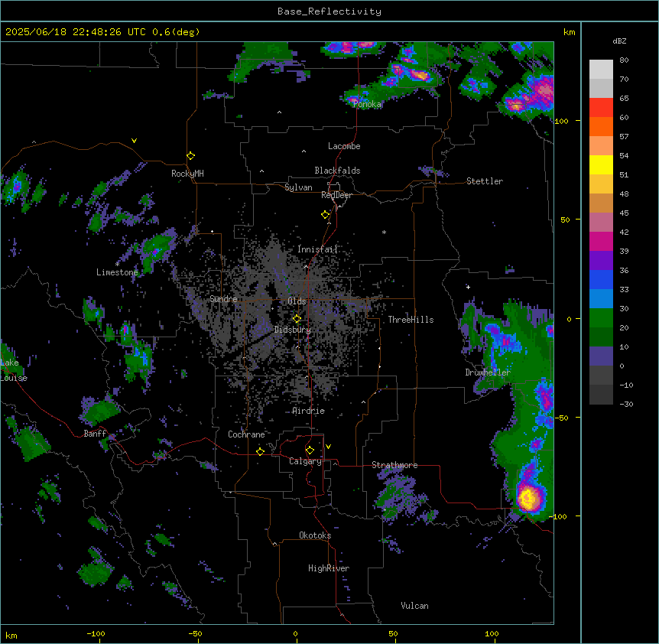This screenshot has width=659, height=644.
Task: Click the dBZ legend heading
Action: click(619, 41)
